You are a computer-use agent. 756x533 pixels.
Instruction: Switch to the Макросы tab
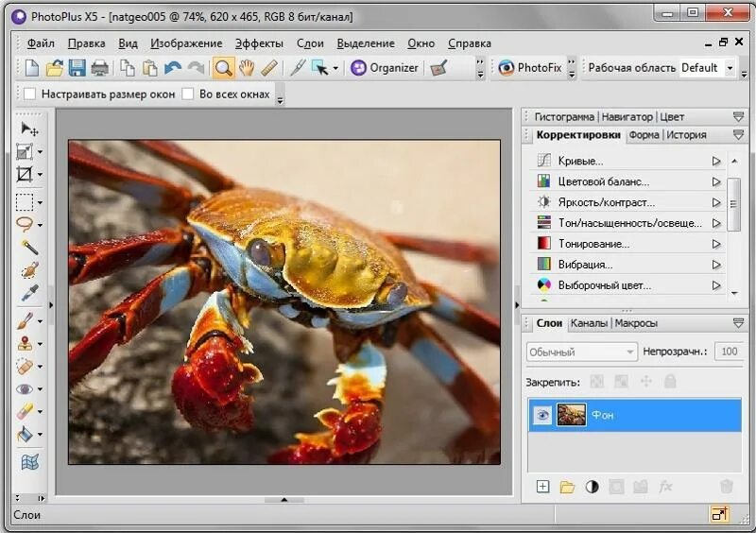pos(636,323)
